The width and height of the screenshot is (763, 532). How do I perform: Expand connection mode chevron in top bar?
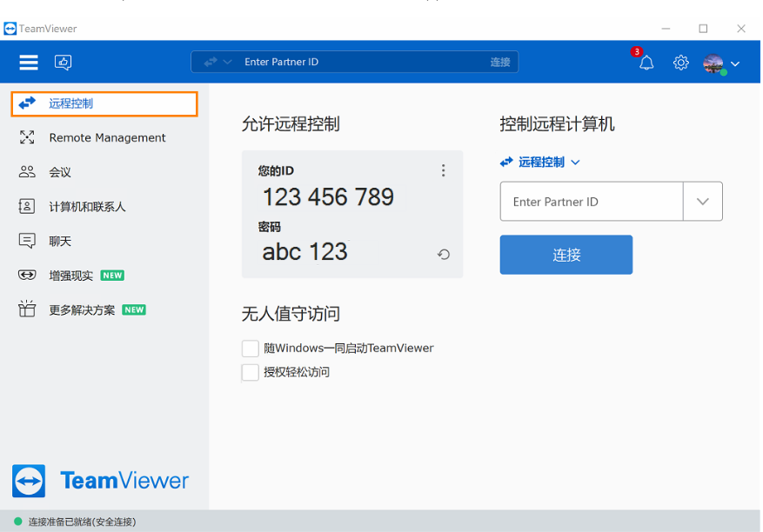coord(227,63)
